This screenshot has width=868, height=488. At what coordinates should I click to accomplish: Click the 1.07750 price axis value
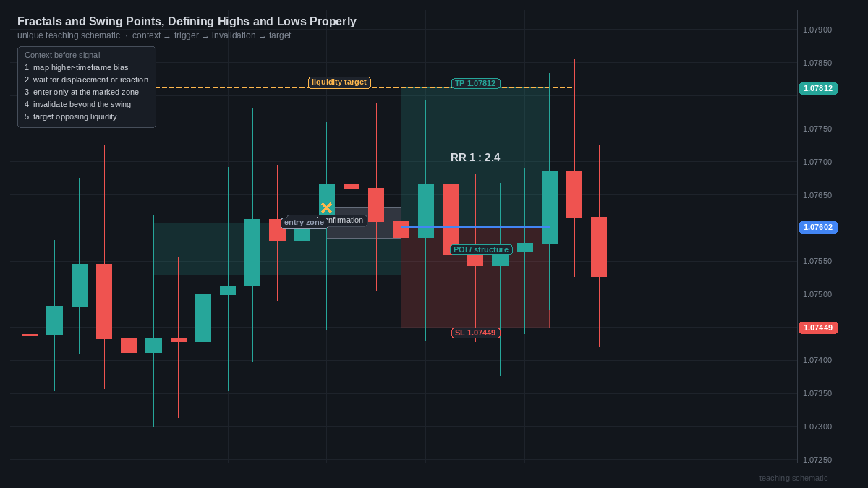[817, 129]
